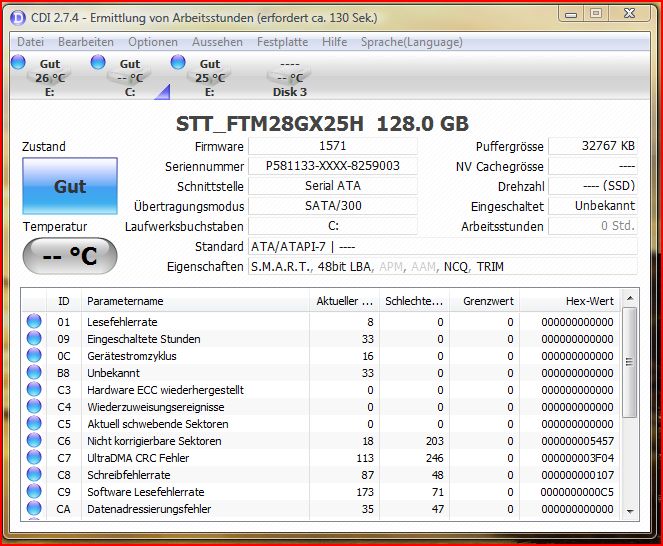Viewport: 663px width, 546px height.
Task: Click Eingeschaltet field Unbekannt
Action: tap(593, 206)
